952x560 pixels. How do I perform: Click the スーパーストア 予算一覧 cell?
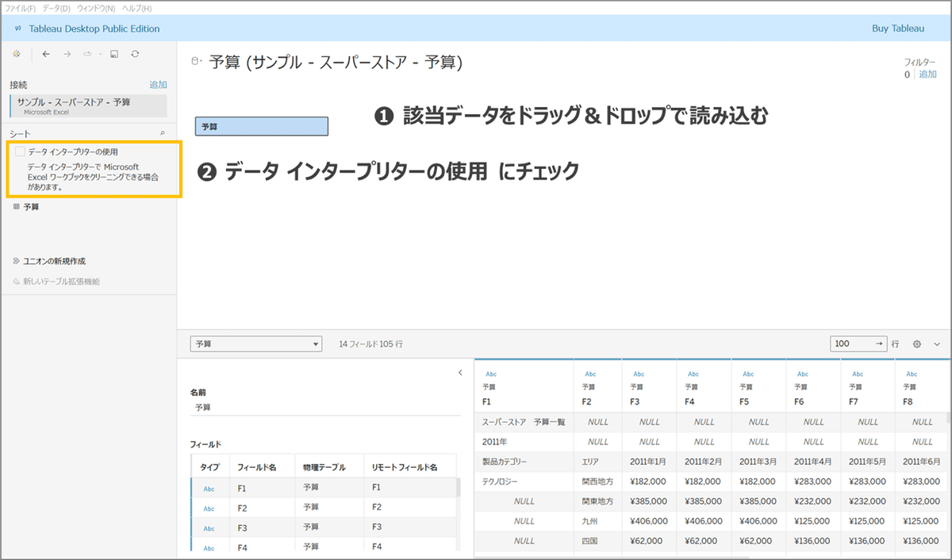click(x=524, y=422)
